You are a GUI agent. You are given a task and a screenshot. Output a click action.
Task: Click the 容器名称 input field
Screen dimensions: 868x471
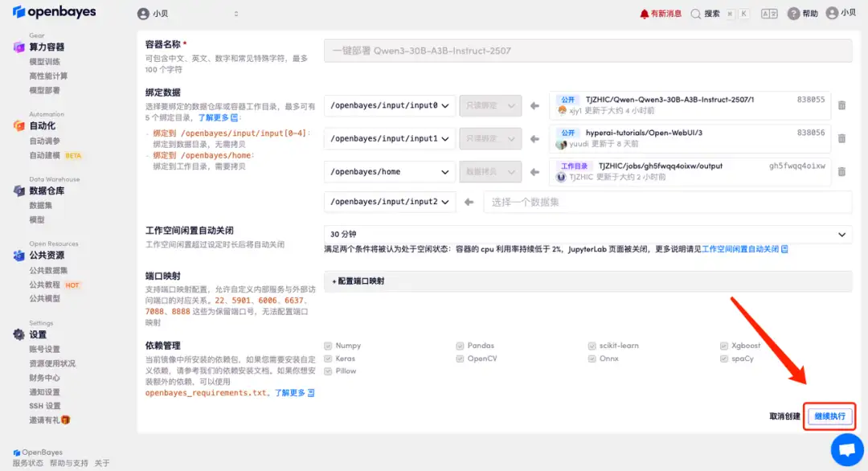coord(588,51)
